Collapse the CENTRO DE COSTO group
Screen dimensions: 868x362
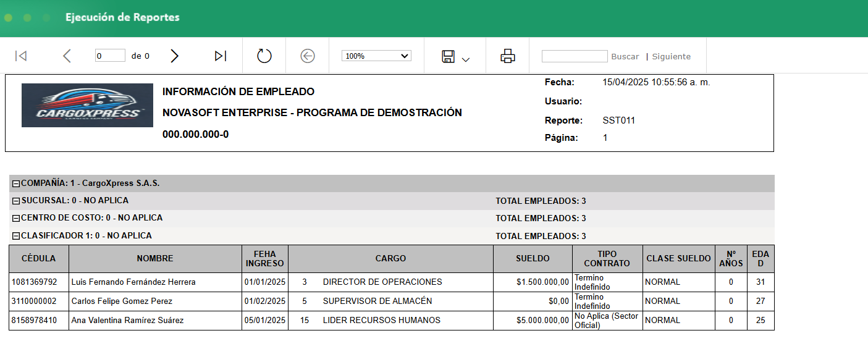coord(17,218)
